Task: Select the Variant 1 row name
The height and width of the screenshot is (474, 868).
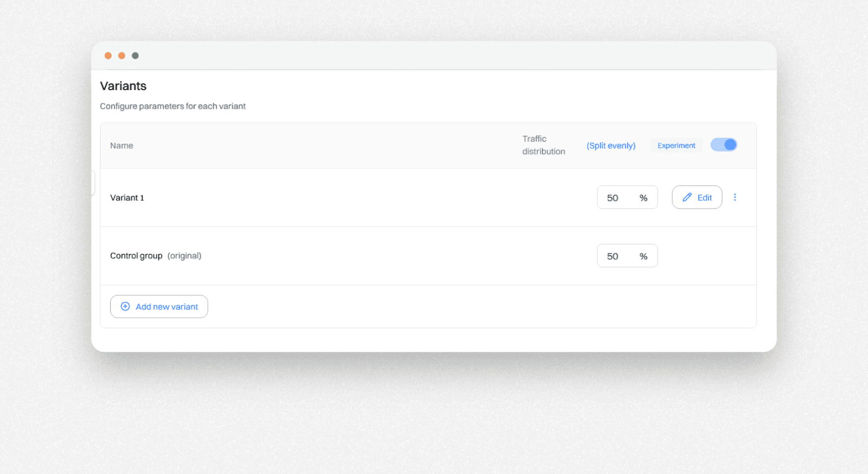Action: (x=127, y=198)
